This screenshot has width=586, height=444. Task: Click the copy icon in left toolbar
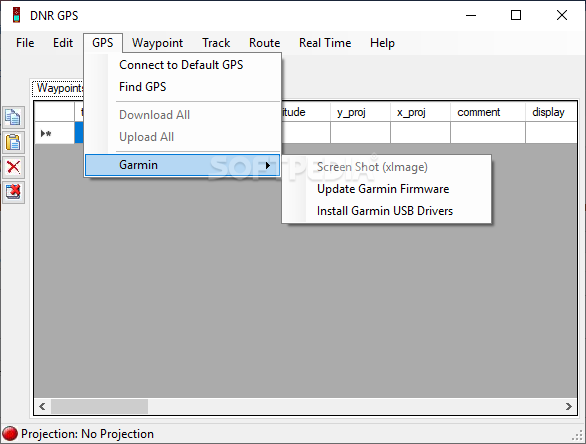(x=13, y=117)
